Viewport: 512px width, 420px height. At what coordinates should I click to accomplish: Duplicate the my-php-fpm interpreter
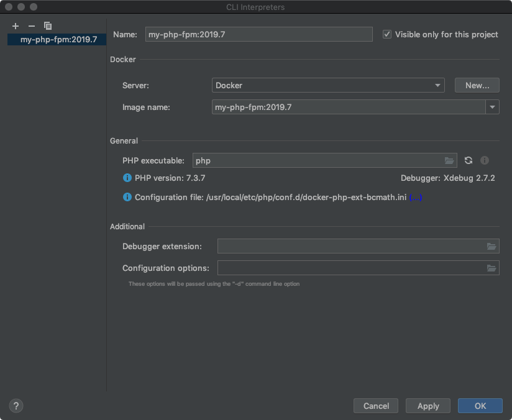point(48,26)
